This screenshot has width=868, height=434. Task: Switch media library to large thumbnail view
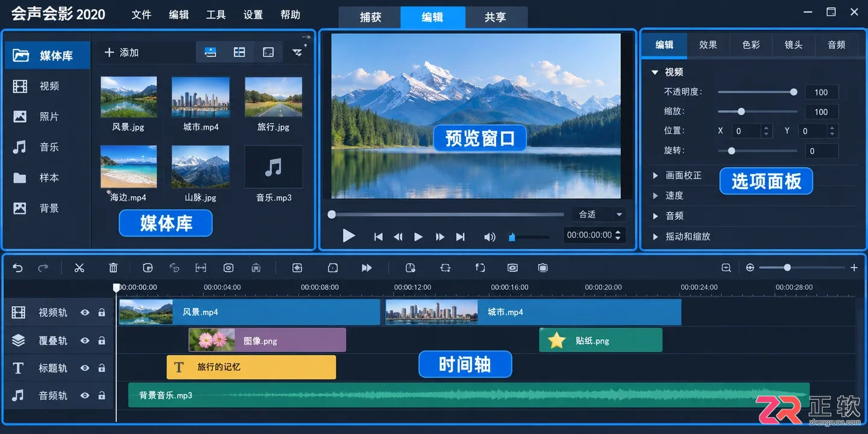[x=268, y=52]
